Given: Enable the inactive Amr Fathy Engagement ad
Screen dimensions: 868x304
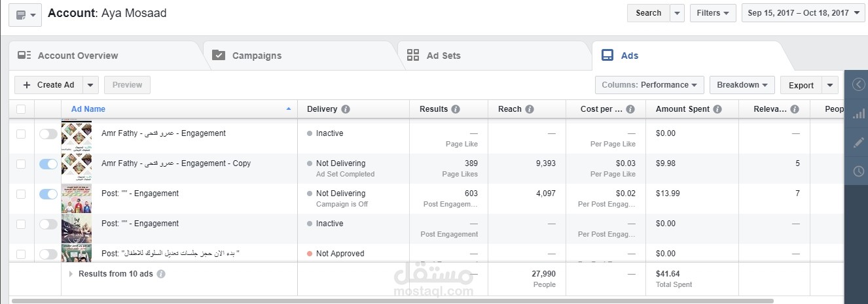Looking at the screenshot, I should [48, 134].
